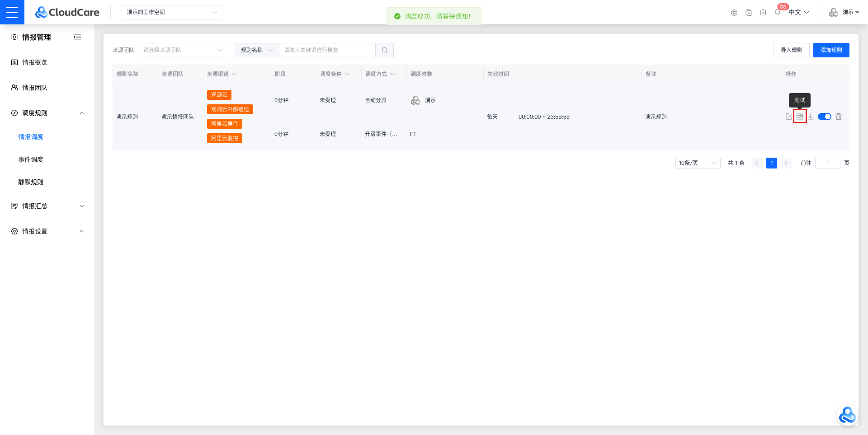868x435 pixels.
Task: Open the floating CloudCare assistant icon
Action: click(847, 415)
